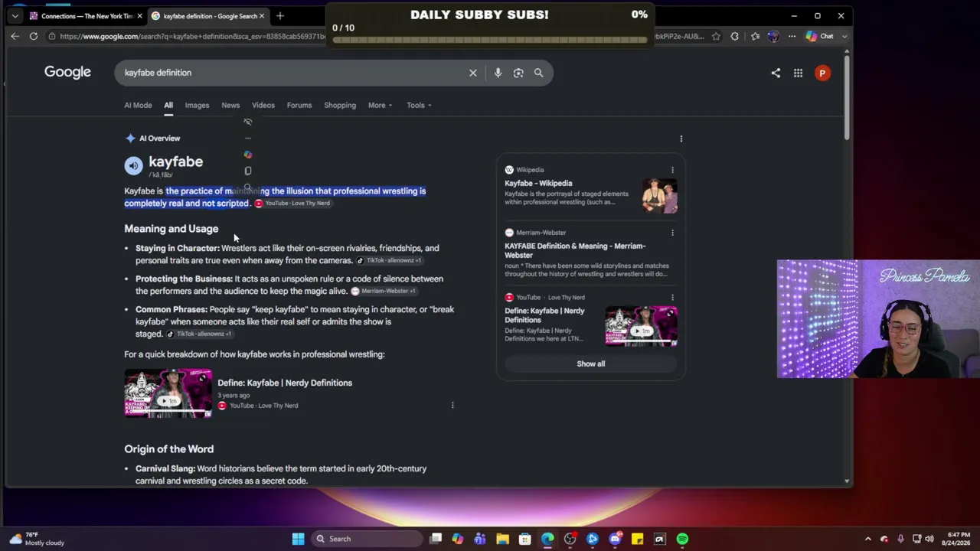Go back to the previous page
Screen dimensions: 980x551
(x=15, y=36)
